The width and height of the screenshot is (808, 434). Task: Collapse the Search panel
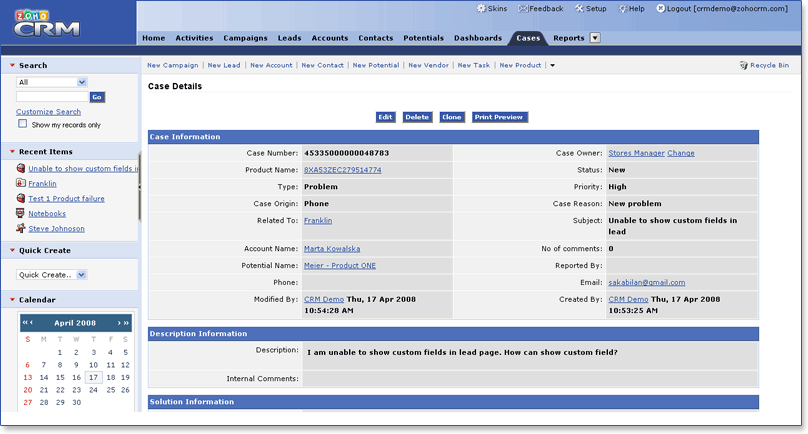[x=12, y=65]
